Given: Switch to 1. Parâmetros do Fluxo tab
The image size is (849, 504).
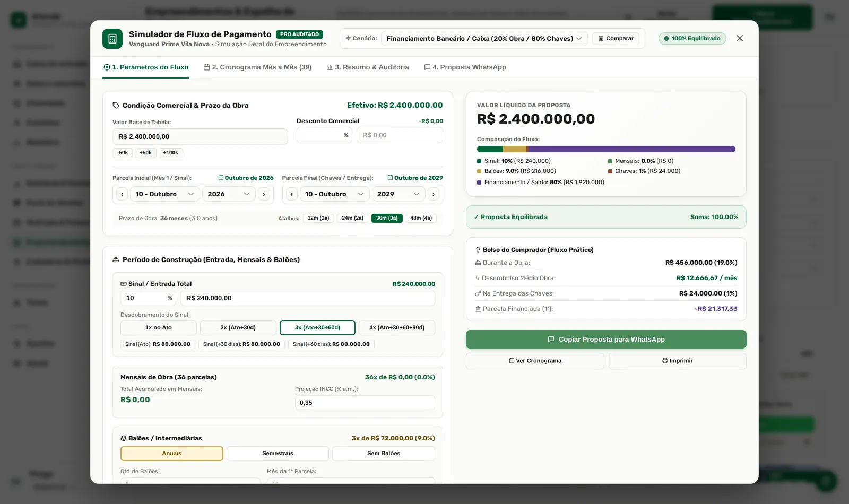Looking at the screenshot, I should coord(146,67).
